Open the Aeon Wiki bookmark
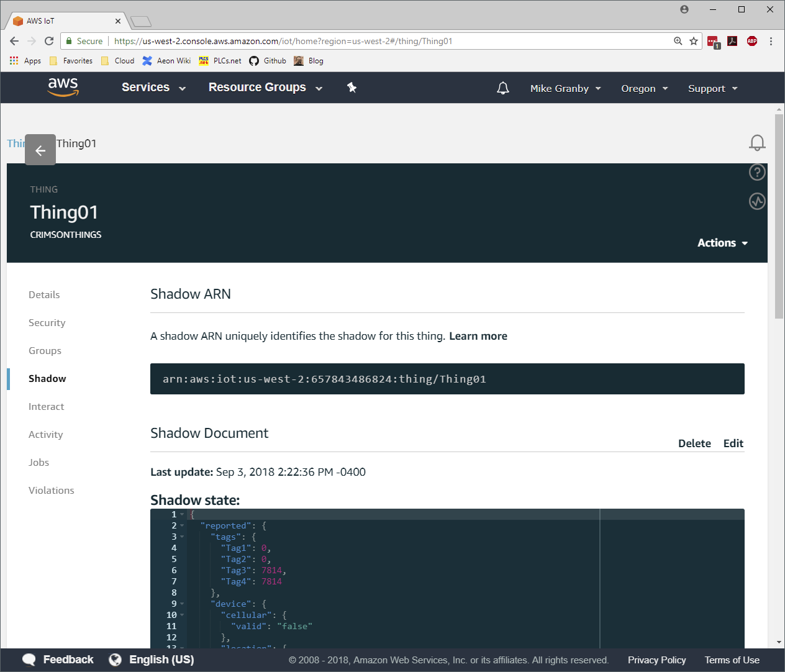 (166, 61)
